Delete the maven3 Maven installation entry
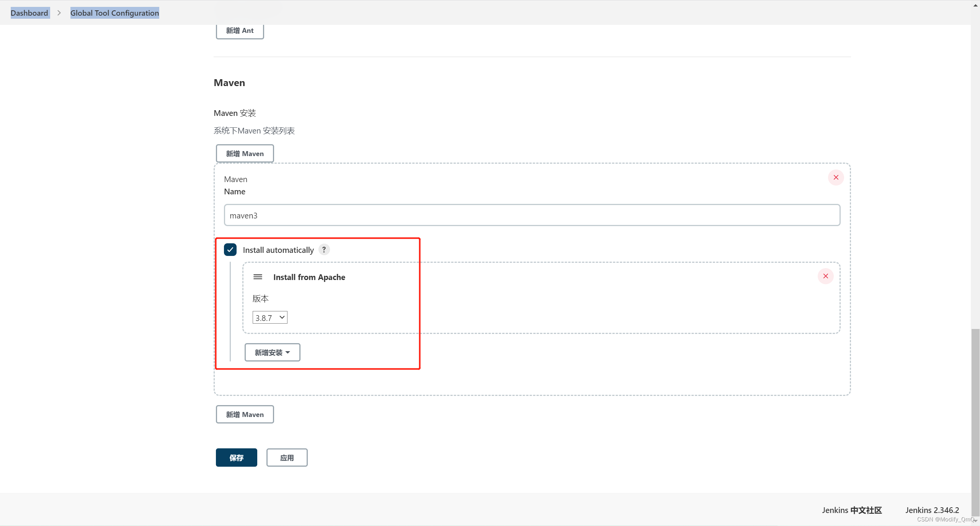The height and width of the screenshot is (526, 980). [836, 178]
